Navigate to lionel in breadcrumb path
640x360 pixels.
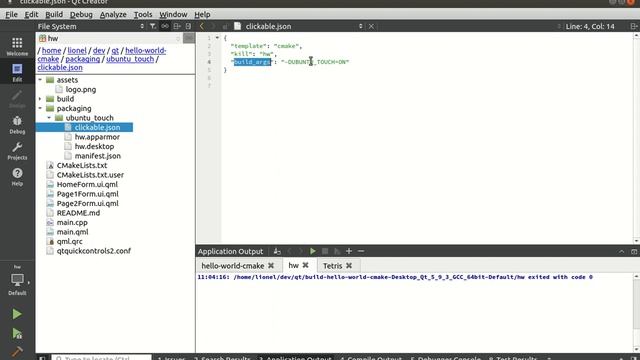click(77, 51)
